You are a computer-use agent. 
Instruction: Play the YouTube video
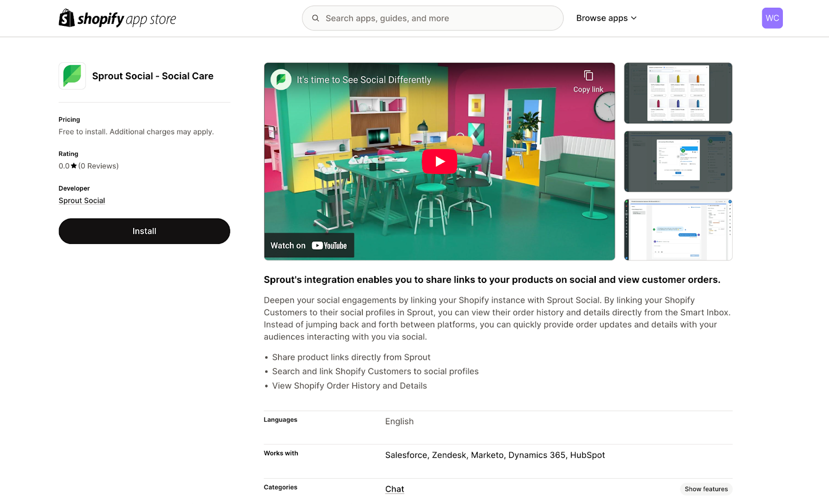point(439,162)
